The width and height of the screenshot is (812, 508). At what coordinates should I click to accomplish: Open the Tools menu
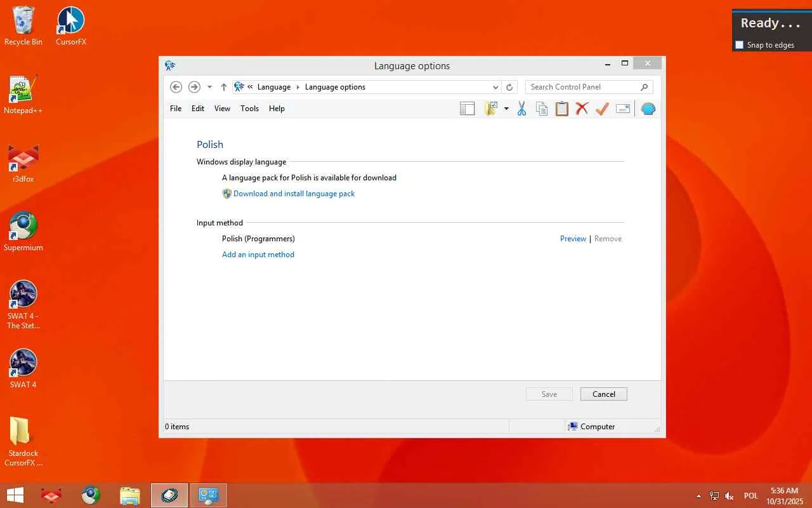pyautogui.click(x=249, y=109)
